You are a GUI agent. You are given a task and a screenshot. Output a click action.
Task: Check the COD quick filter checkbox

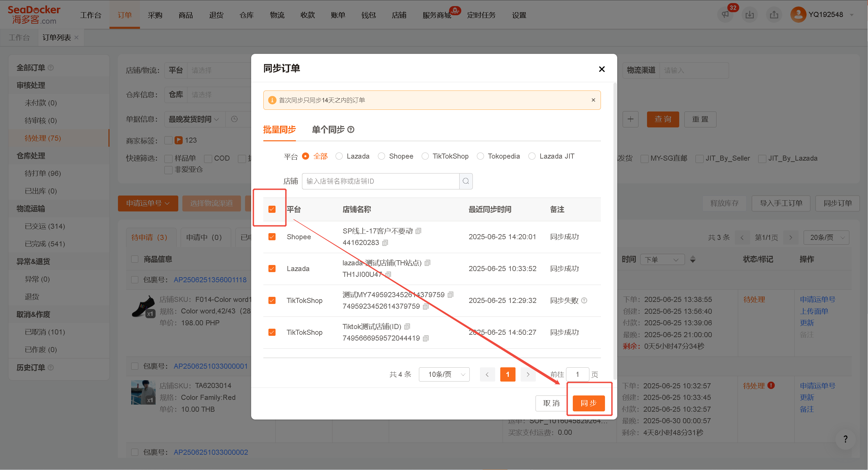pyautogui.click(x=208, y=159)
